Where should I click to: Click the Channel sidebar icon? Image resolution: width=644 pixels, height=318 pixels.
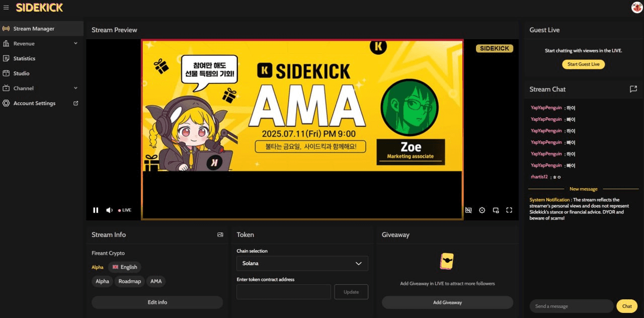pyautogui.click(x=6, y=88)
